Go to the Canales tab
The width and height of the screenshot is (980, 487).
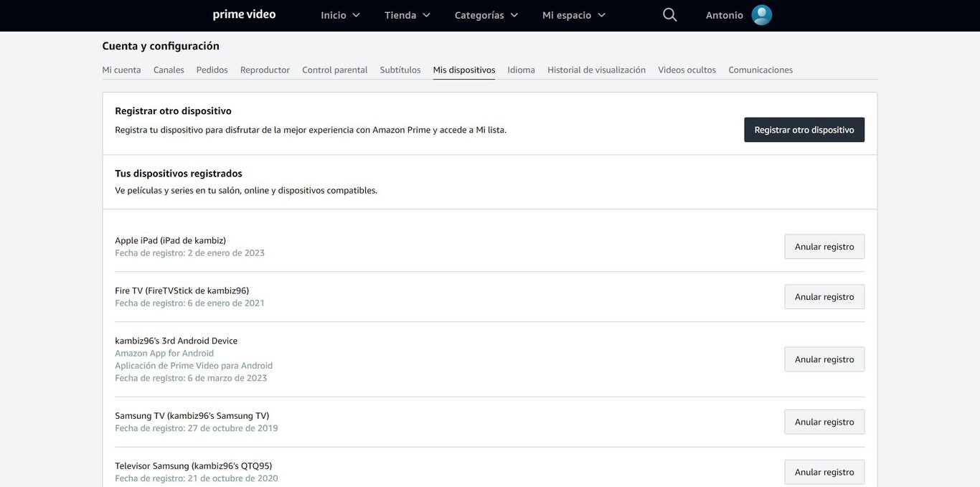[169, 70]
